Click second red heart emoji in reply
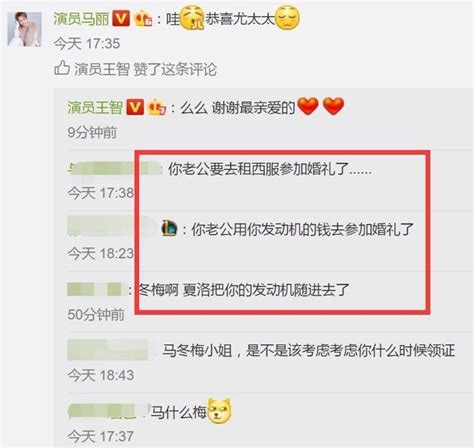This screenshot has height=448, width=474. [333, 106]
